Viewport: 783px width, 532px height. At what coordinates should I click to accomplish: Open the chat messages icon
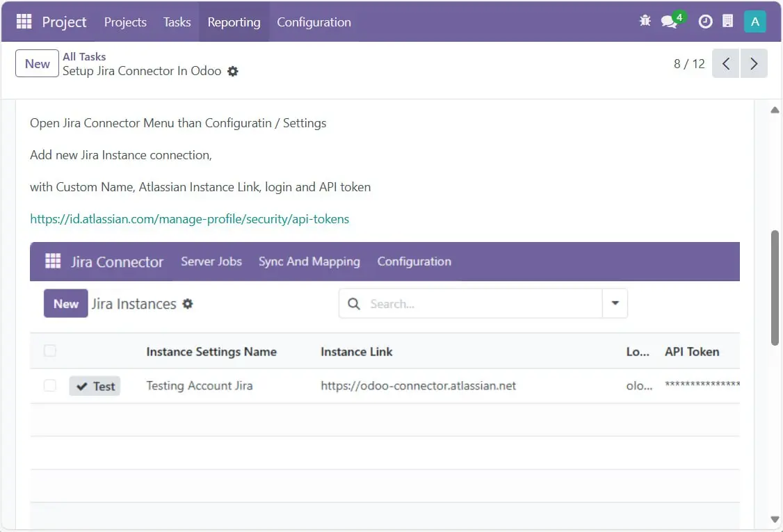669,22
